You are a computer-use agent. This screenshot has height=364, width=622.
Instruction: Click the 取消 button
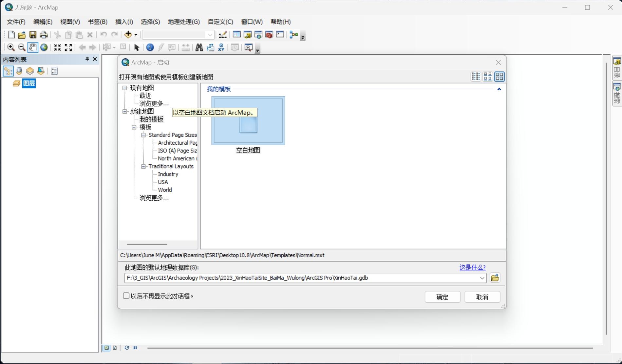(482, 297)
